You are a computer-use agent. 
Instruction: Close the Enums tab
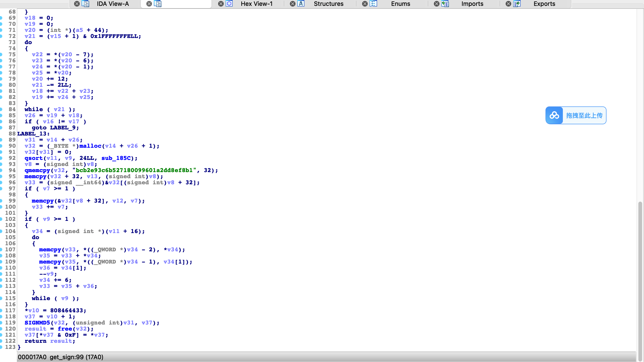click(x=365, y=4)
